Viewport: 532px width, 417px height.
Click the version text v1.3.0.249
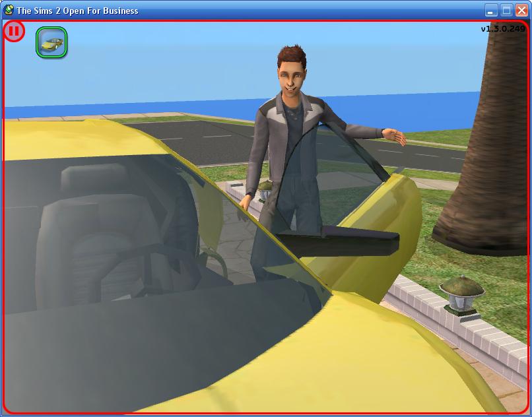pos(503,29)
